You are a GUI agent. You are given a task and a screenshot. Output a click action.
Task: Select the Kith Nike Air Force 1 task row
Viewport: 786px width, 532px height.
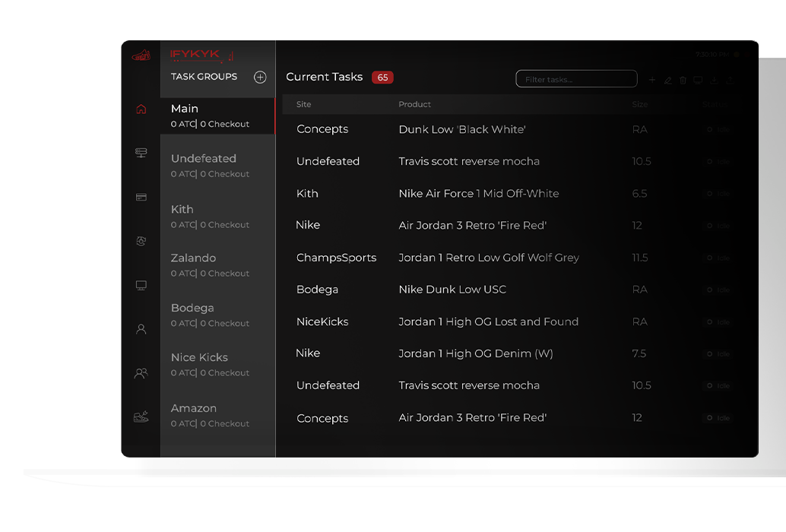[x=478, y=194]
